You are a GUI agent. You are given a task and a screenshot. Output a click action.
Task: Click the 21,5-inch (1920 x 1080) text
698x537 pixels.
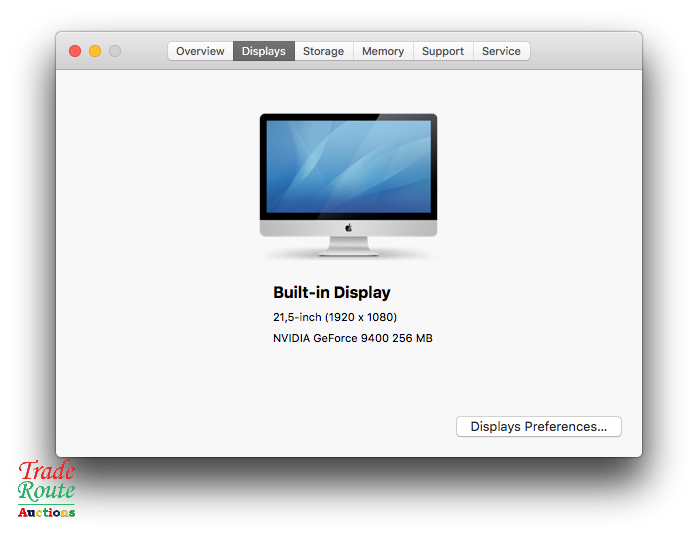tap(335, 317)
